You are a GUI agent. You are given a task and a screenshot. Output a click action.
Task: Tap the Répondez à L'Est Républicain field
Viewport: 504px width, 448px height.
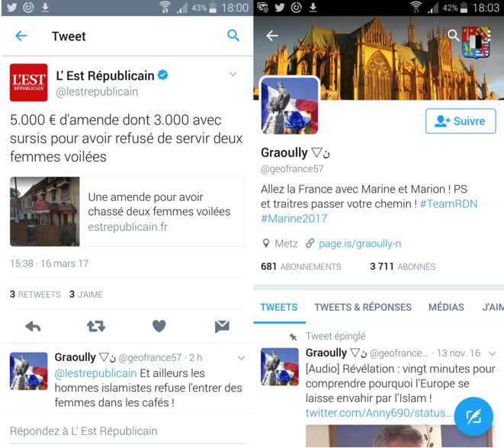pos(127,431)
